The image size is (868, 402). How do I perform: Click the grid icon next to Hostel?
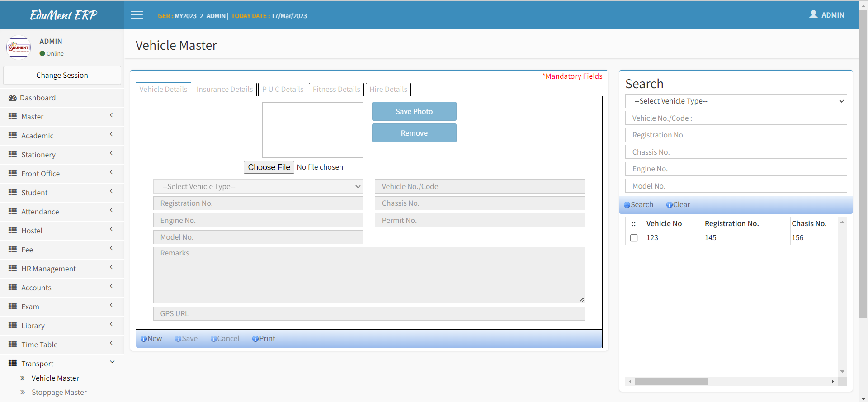coord(13,231)
